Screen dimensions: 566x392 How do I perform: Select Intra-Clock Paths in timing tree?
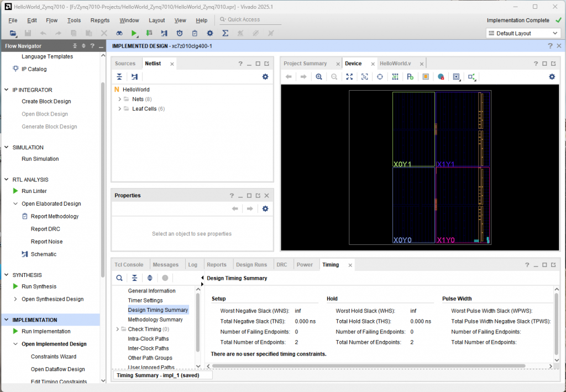(148, 338)
